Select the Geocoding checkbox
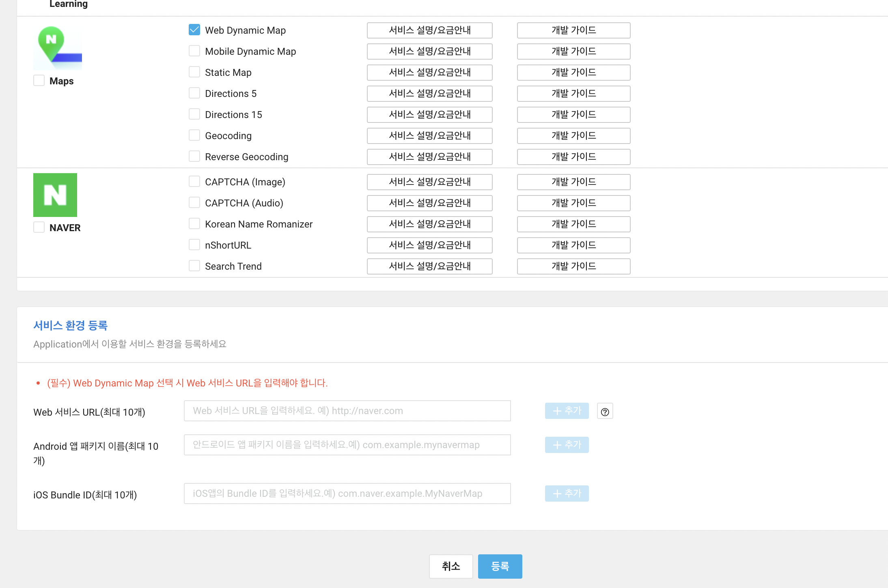The image size is (888, 588). coord(194,135)
